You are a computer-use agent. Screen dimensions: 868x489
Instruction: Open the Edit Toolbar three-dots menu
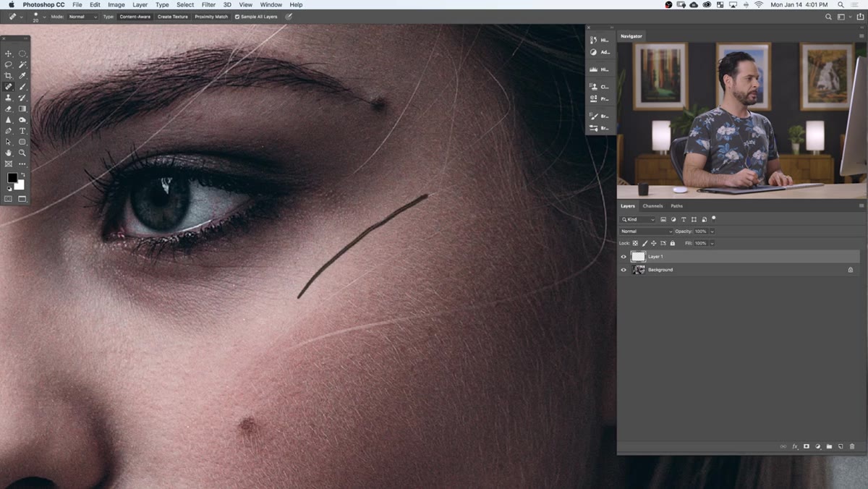click(22, 164)
